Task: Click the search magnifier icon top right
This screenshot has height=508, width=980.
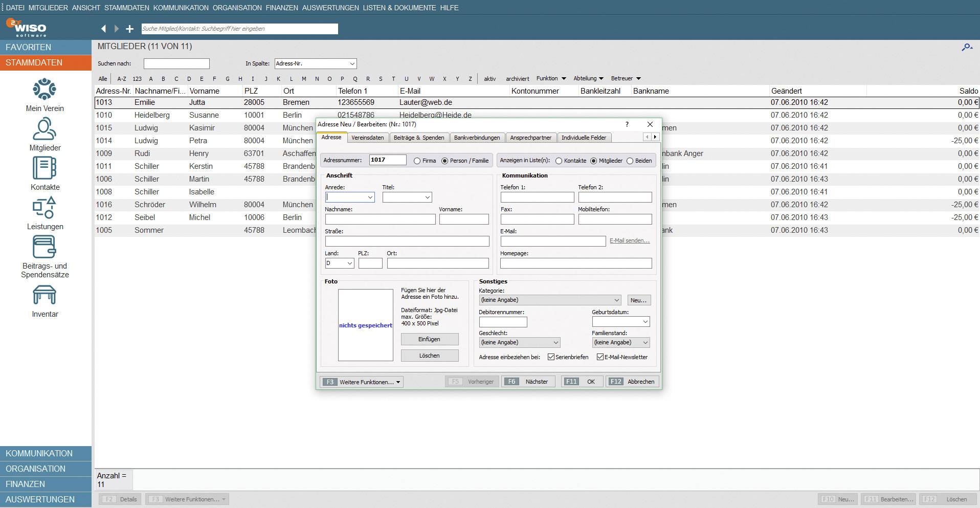Action: tap(966, 47)
